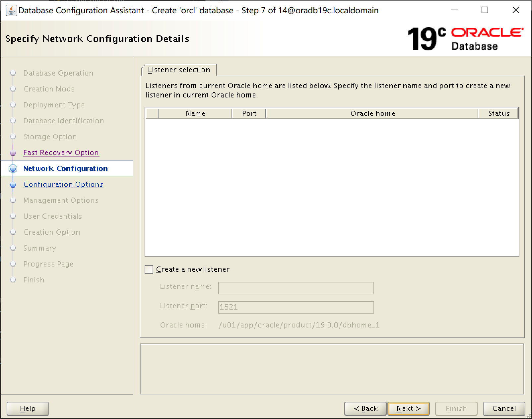Click the Listener name input field
532x419 pixels.
point(296,288)
